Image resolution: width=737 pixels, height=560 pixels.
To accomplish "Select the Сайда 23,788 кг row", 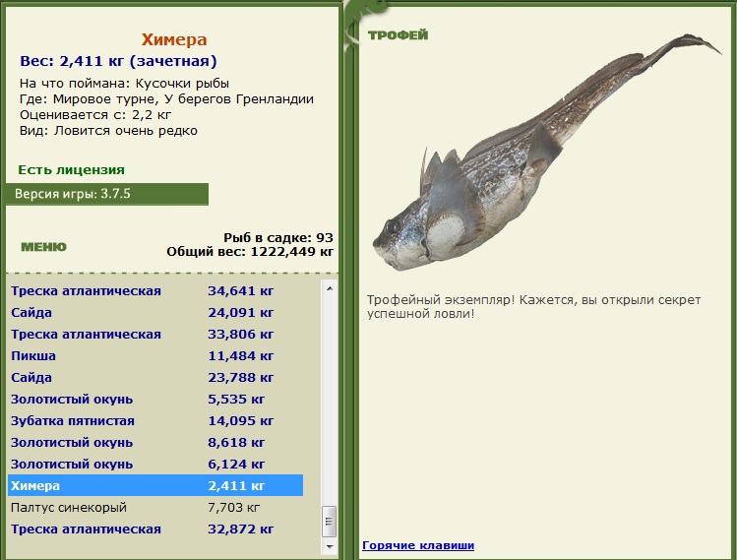I will (155, 378).
